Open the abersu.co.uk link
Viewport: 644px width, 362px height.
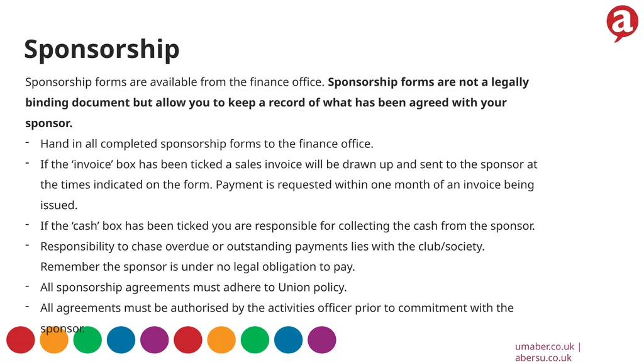click(543, 358)
